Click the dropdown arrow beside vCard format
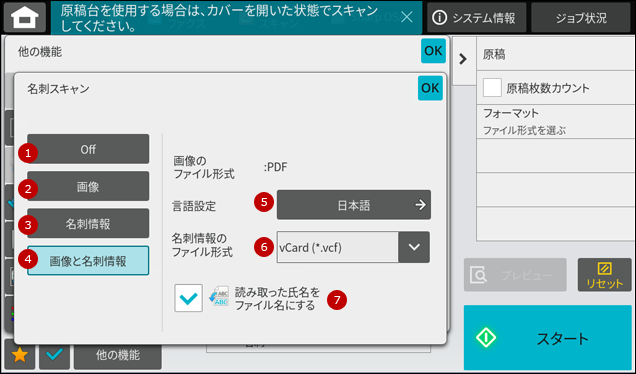 pos(414,247)
